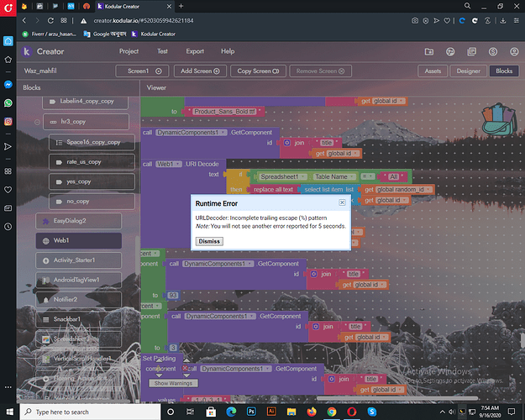
Task: Click the Copy Screen button
Action: click(x=258, y=71)
